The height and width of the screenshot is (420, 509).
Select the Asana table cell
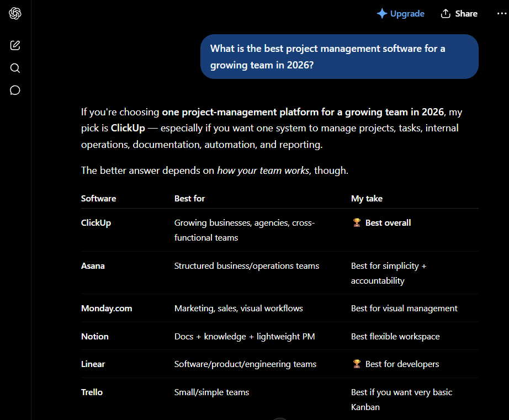click(93, 266)
